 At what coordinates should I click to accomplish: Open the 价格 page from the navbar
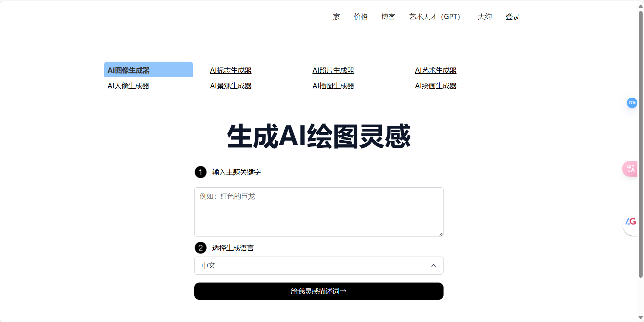(361, 17)
